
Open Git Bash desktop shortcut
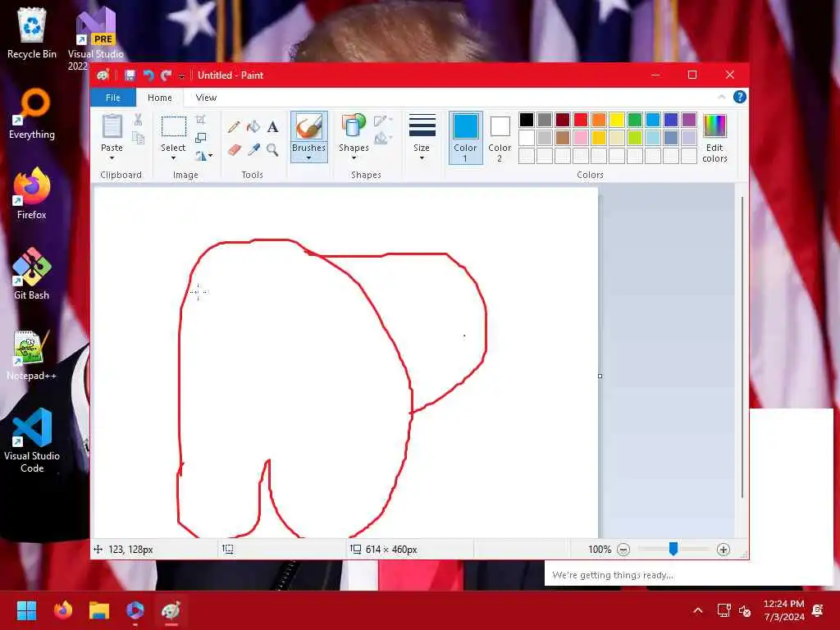32,273
